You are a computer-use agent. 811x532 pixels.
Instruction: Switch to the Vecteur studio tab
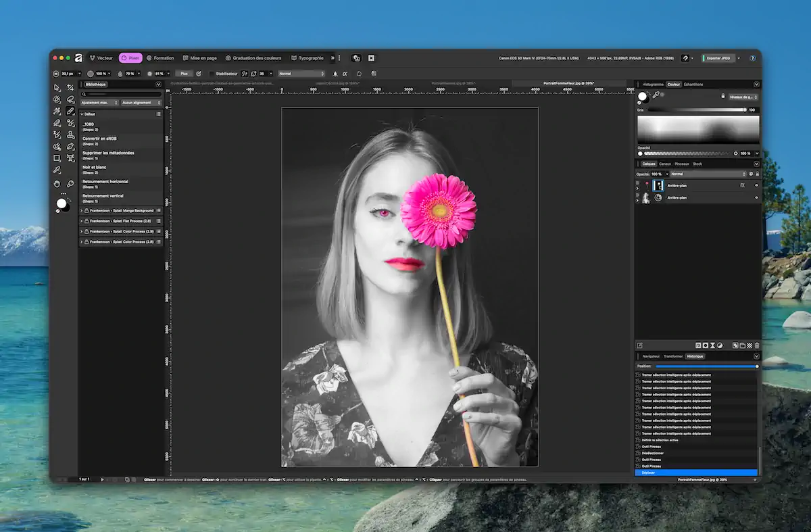coord(101,58)
